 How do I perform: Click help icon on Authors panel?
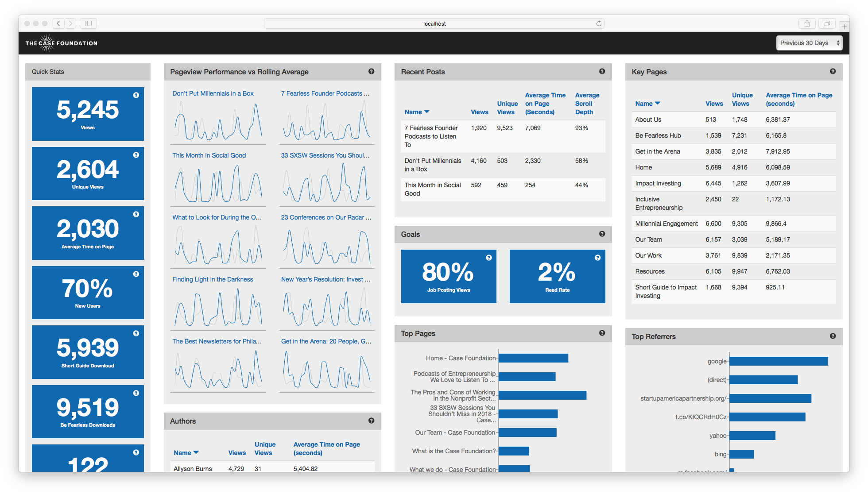coord(371,421)
